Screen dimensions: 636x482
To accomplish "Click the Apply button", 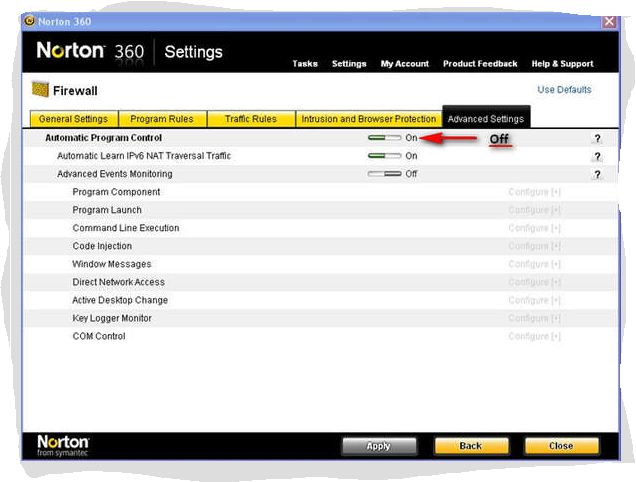I will [379, 446].
